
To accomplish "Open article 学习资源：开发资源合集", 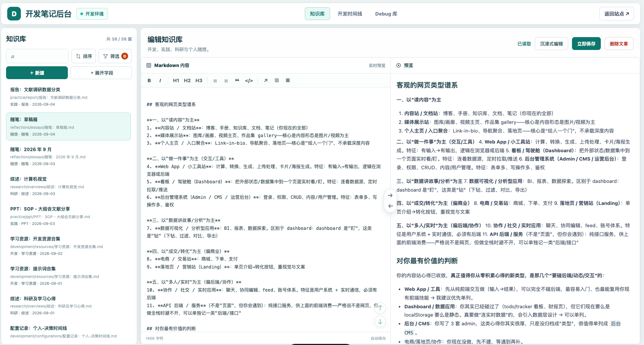I will coord(69,246).
